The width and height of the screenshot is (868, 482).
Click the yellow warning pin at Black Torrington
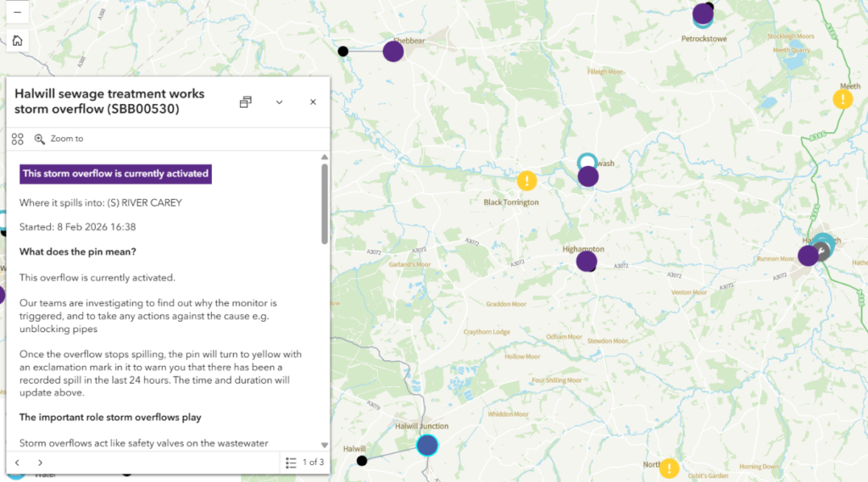click(x=527, y=180)
